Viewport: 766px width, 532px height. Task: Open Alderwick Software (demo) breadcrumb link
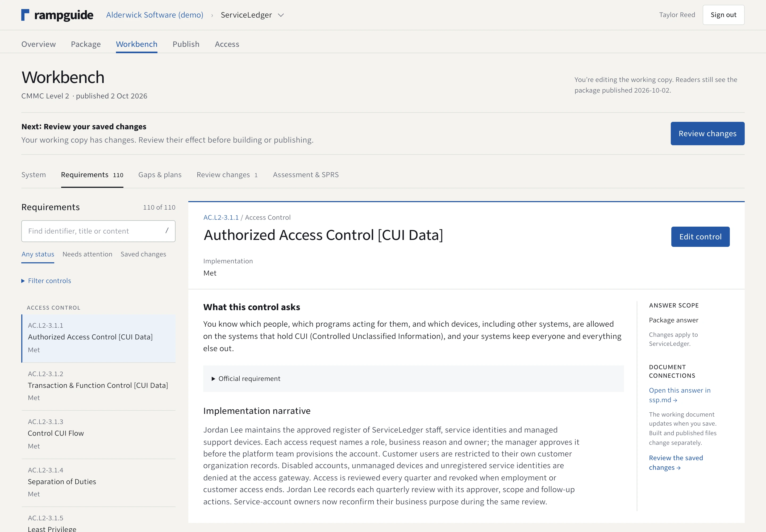(x=155, y=15)
